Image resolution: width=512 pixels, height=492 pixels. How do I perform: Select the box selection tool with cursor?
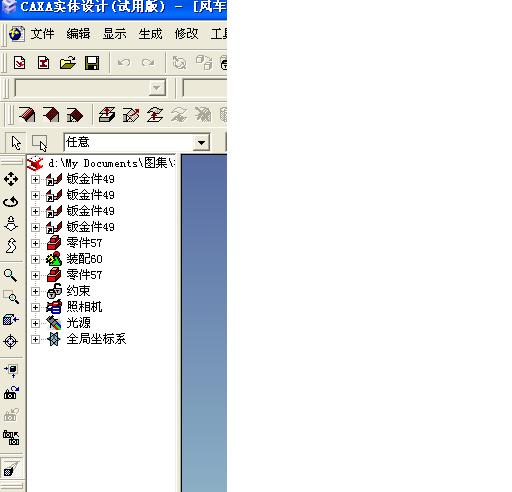point(39,143)
